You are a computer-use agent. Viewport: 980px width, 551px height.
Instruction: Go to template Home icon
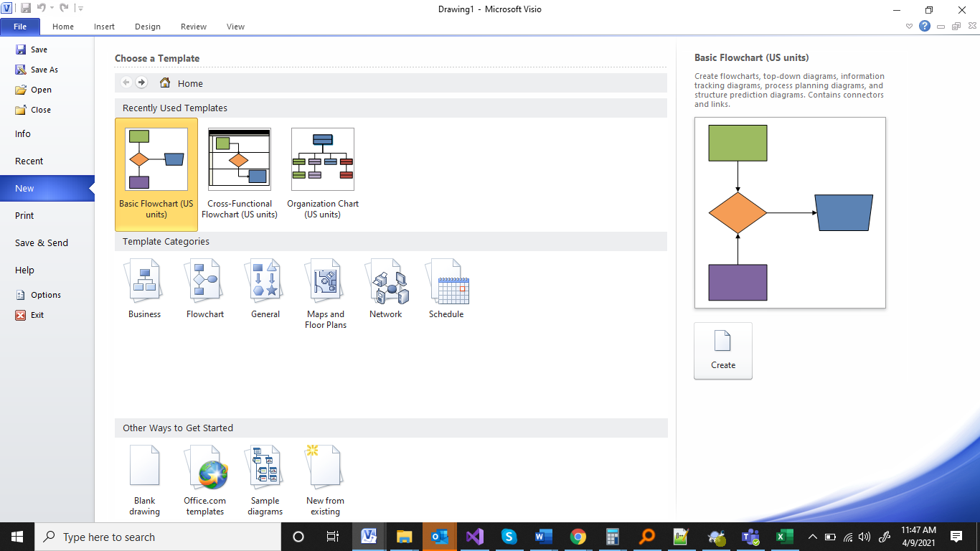(x=165, y=83)
